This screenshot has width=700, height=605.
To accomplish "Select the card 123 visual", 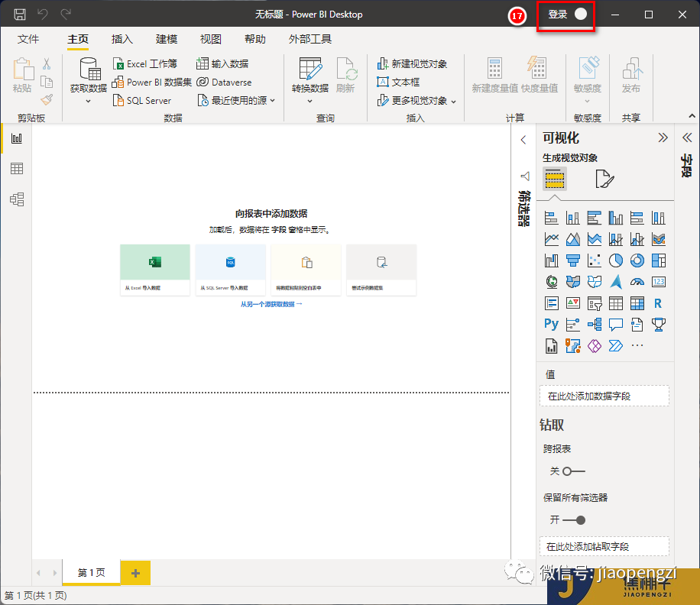I will click(659, 282).
